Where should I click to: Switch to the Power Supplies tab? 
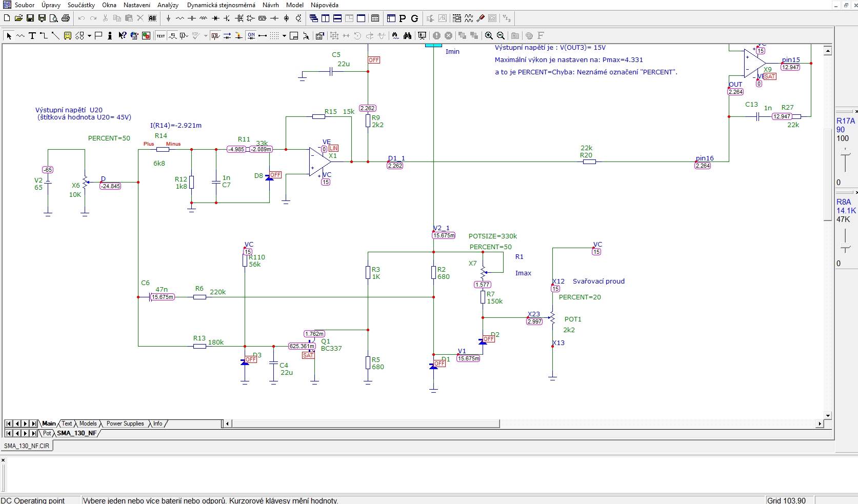125,424
